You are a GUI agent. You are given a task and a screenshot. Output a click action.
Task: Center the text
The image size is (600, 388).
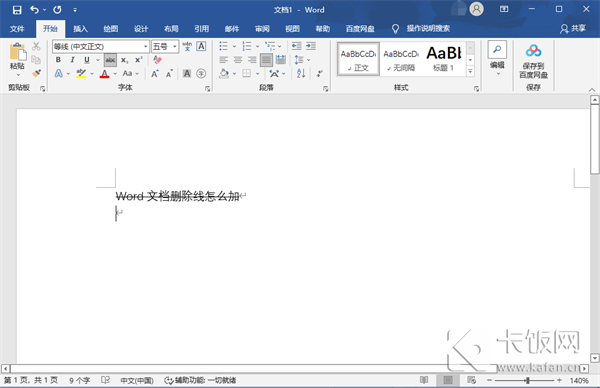coord(238,60)
